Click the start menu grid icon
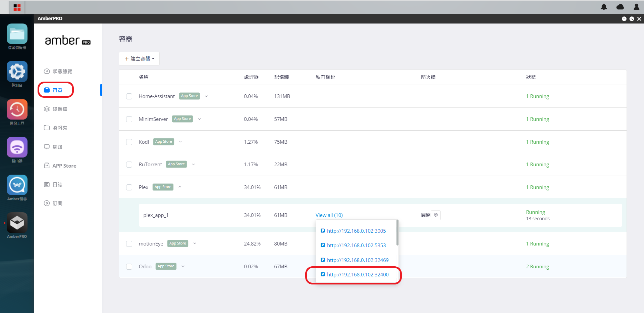The width and height of the screenshot is (644, 313). coord(17,7)
